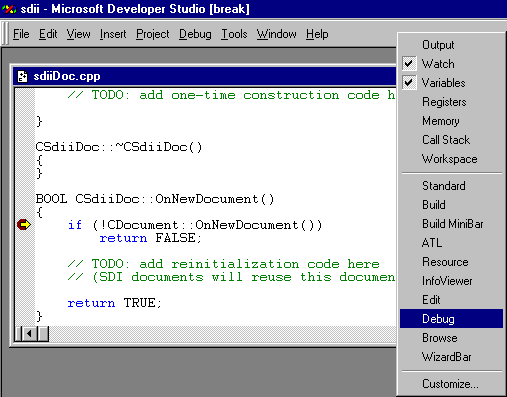Click the menu bar gripper handle
The width and height of the screenshot is (507, 397).
[x=4, y=34]
